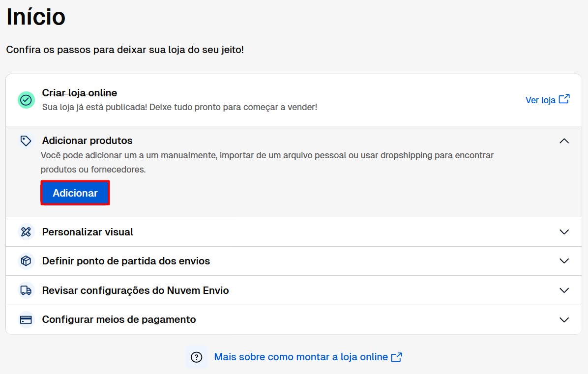Click the Adicionar produtos heading

pos(87,141)
